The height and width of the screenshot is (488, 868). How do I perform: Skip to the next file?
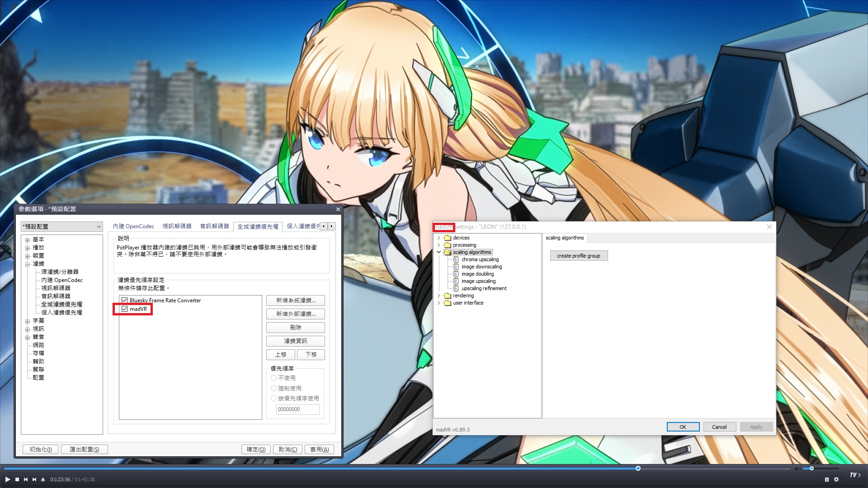pos(34,479)
